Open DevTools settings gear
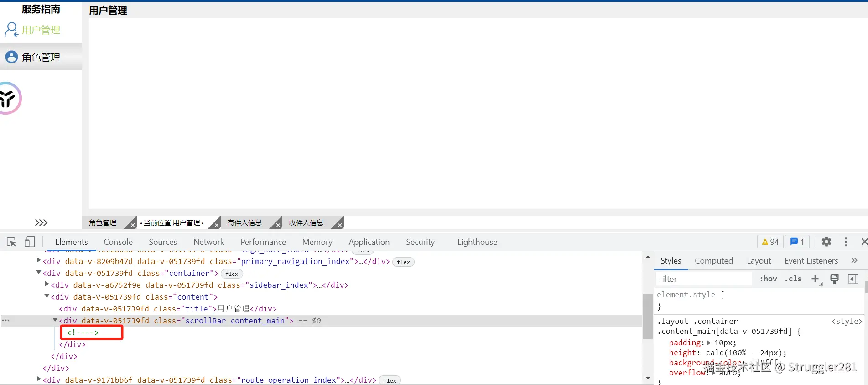The image size is (868, 385). (826, 242)
